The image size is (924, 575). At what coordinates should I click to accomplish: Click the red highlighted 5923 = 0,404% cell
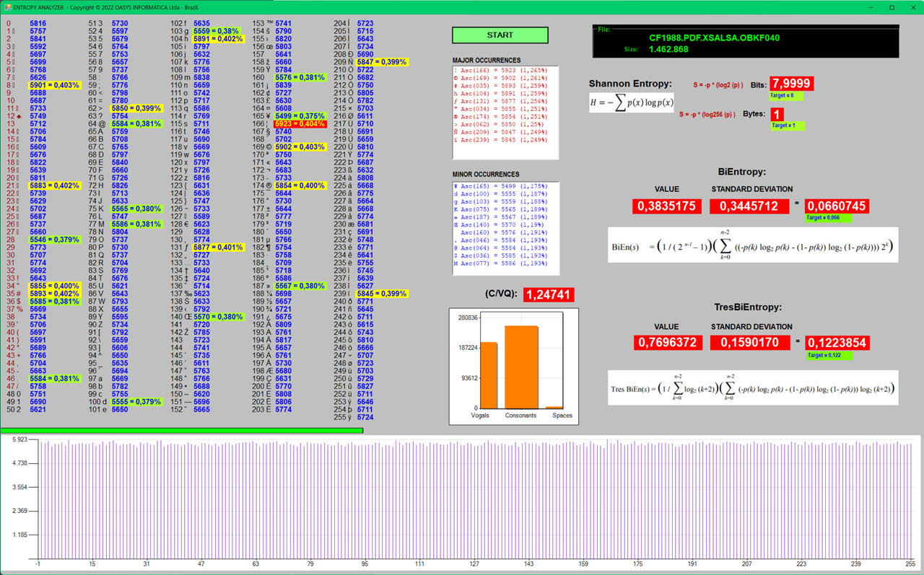[x=300, y=124]
